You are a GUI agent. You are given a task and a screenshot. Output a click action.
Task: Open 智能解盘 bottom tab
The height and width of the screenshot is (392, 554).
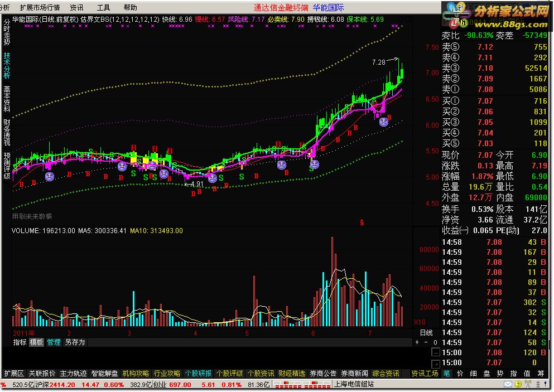coord(104,374)
